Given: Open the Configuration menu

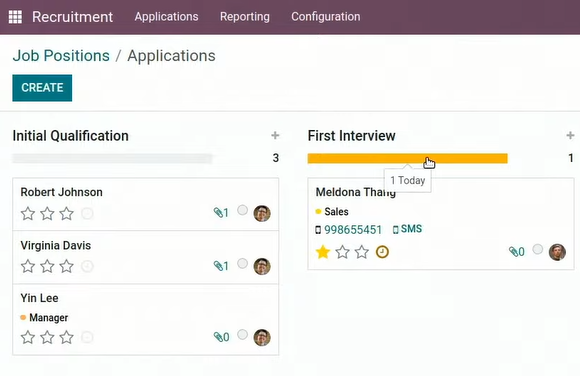Looking at the screenshot, I should point(326,17).
